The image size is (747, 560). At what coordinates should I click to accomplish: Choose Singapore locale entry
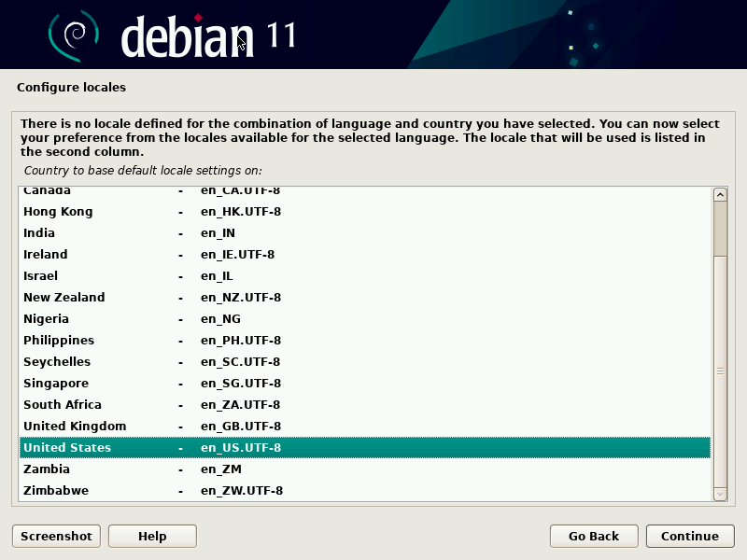point(56,384)
